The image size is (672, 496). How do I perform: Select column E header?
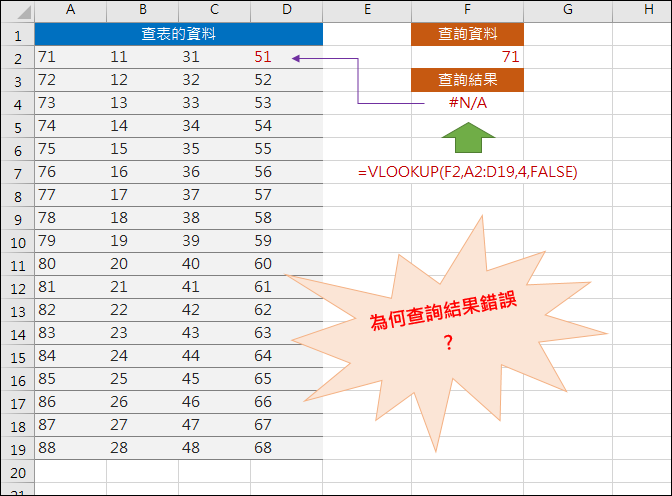tap(367, 10)
